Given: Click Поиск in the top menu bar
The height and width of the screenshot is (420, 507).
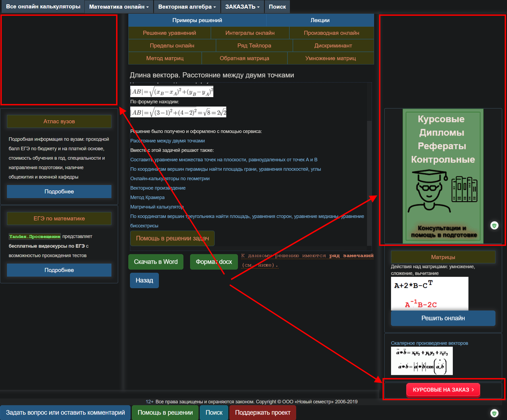Looking at the screenshot, I should point(277,7).
